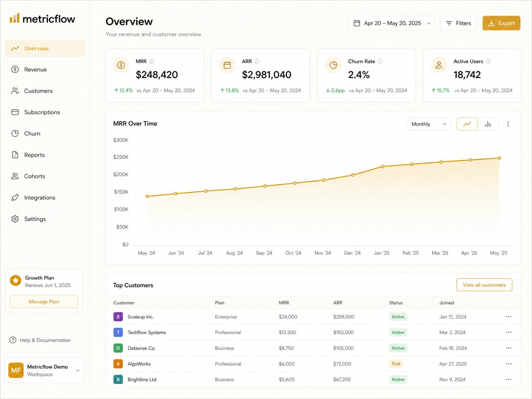
Task: Open Reports from the sidebar
Action: 45,155
